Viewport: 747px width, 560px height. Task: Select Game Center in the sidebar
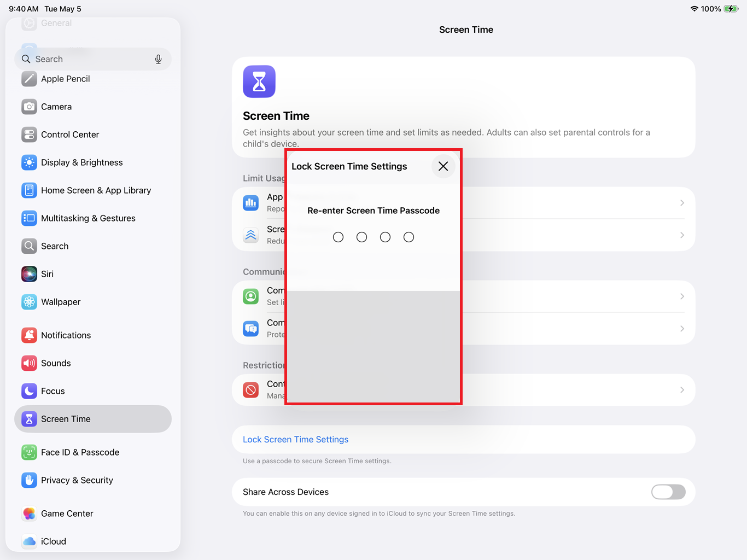pyautogui.click(x=93, y=514)
